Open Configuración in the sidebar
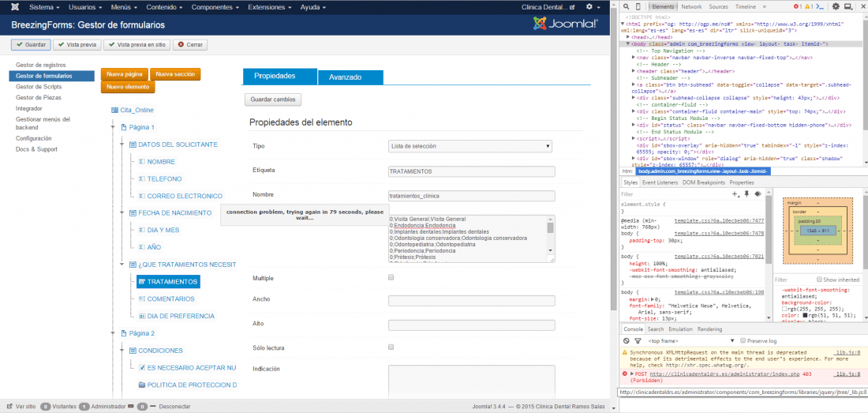868x413 pixels. (34, 138)
